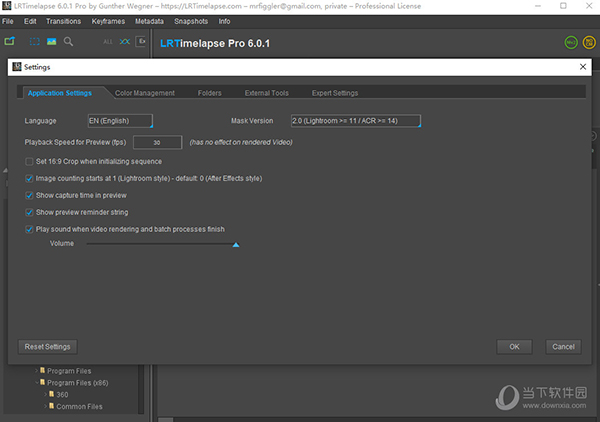The height and width of the screenshot is (422, 600).
Task: Click the Program Files (x86) folder icon
Action: tap(42, 382)
